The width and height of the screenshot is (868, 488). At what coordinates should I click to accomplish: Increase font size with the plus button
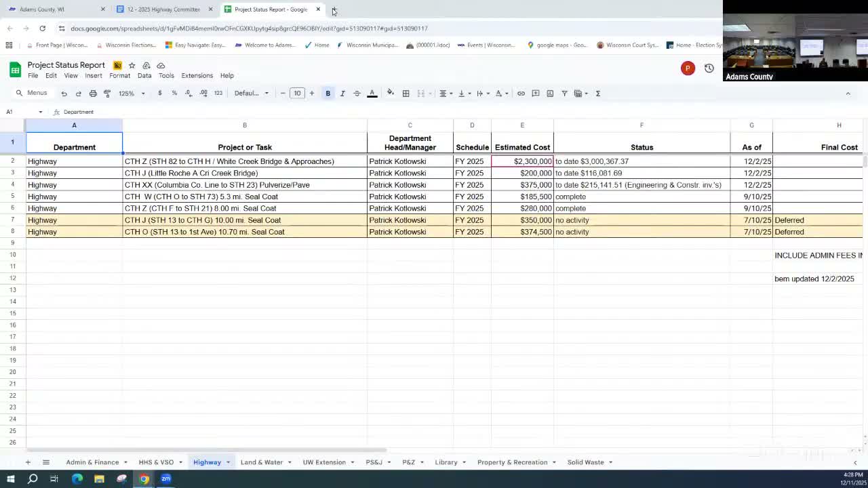point(312,94)
